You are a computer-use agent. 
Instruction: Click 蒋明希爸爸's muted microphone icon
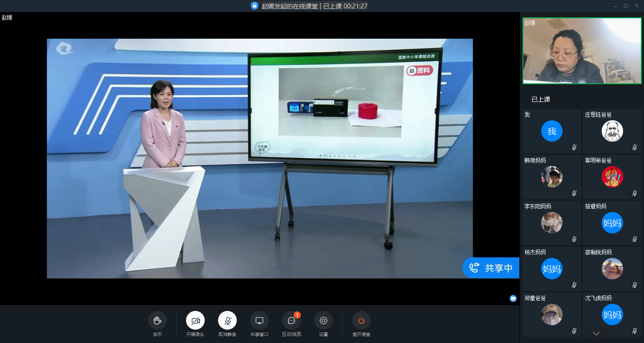pos(635,193)
